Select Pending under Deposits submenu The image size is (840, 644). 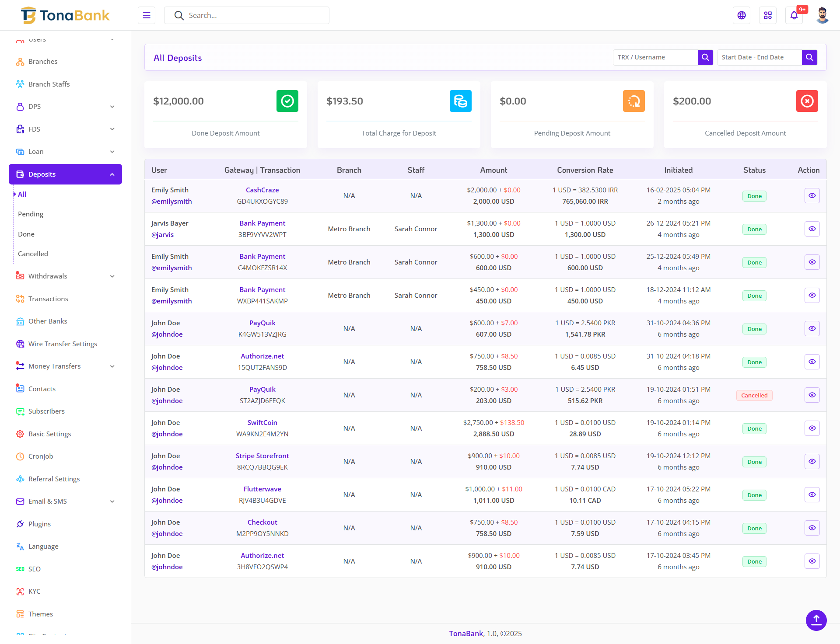[x=31, y=214]
